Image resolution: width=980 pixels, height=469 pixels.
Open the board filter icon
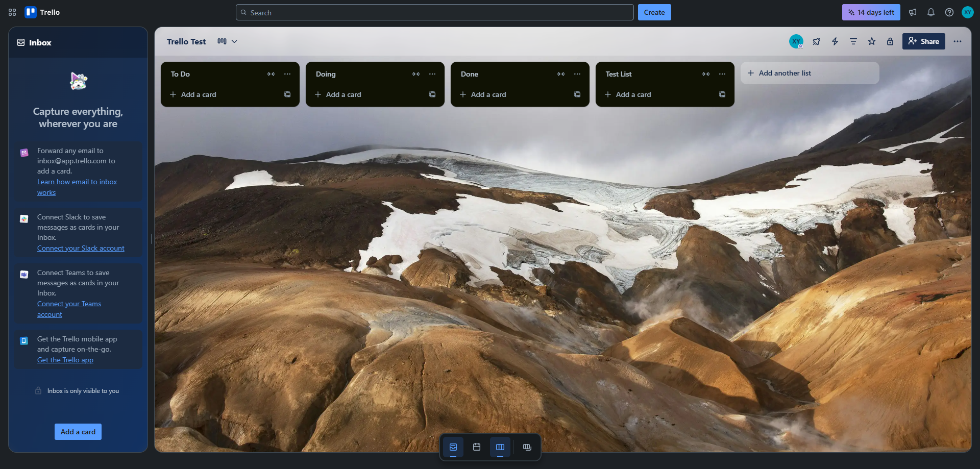pos(853,41)
